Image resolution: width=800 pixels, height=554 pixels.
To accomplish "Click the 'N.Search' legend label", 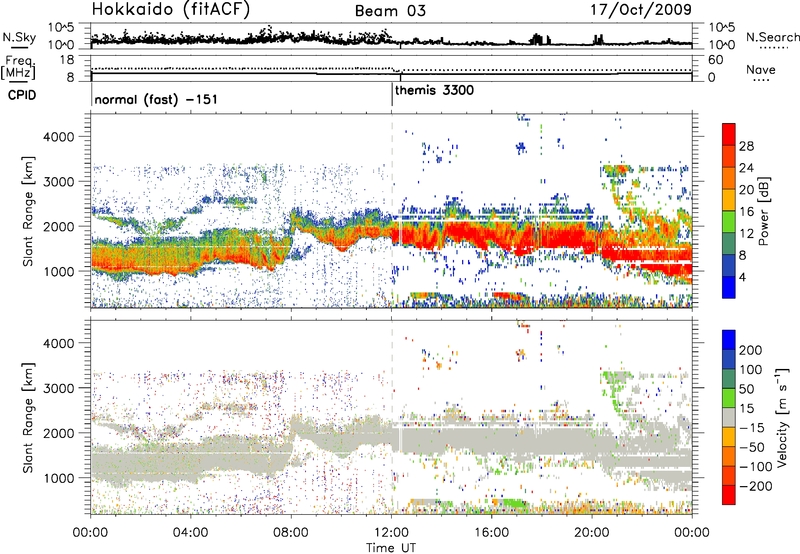I will pyautogui.click(x=773, y=37).
